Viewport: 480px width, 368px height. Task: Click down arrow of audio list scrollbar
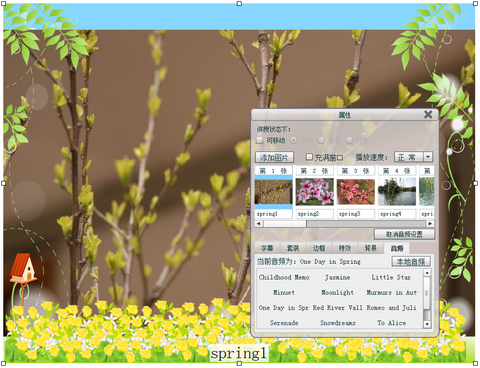coord(427,324)
